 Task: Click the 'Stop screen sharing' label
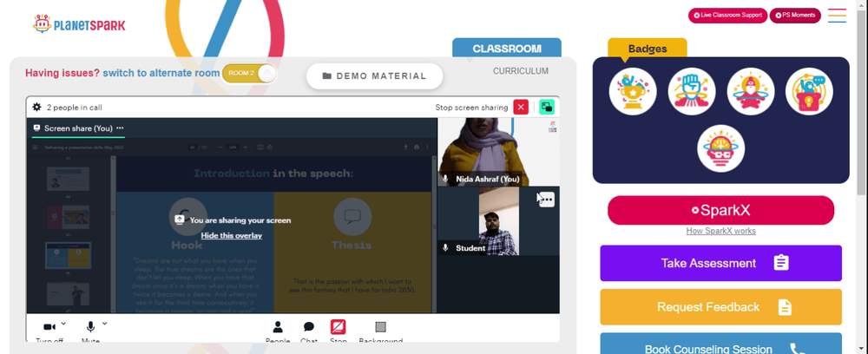471,108
